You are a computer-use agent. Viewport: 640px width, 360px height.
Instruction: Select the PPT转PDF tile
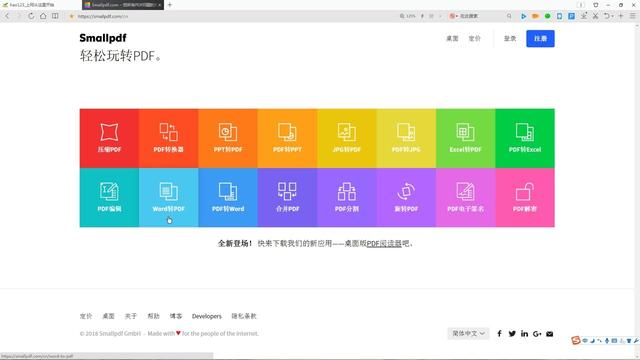click(x=228, y=138)
